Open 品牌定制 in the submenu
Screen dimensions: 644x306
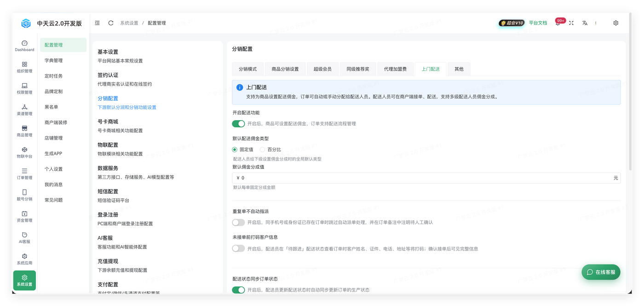pos(63,92)
